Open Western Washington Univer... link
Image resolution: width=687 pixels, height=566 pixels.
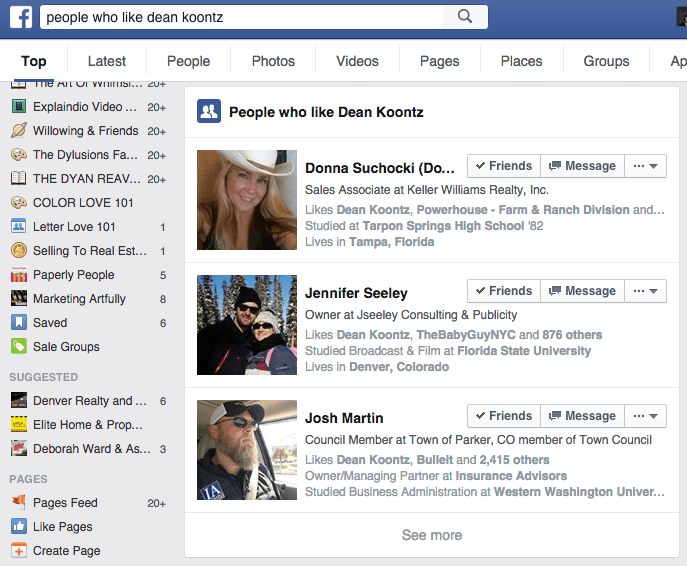point(579,492)
